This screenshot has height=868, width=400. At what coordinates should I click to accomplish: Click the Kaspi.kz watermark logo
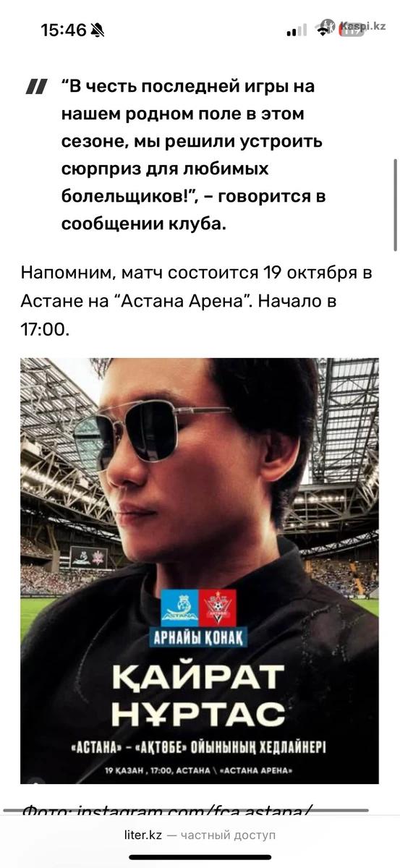pos(353,25)
